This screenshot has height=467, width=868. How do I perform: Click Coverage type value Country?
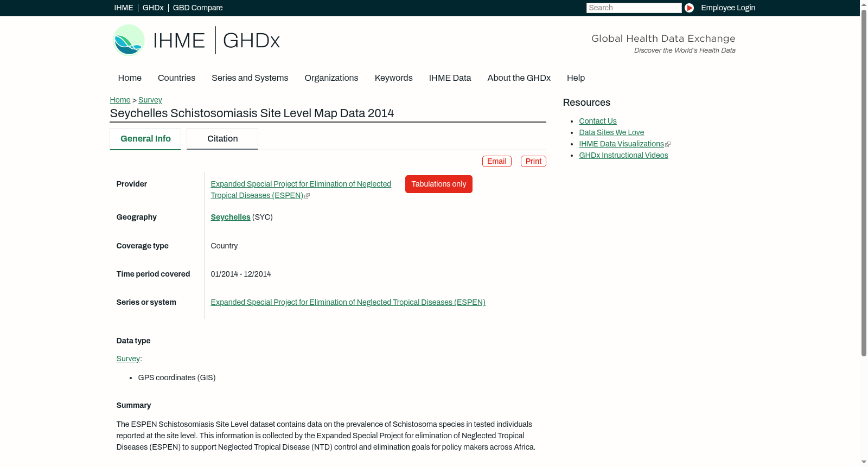[x=224, y=246]
